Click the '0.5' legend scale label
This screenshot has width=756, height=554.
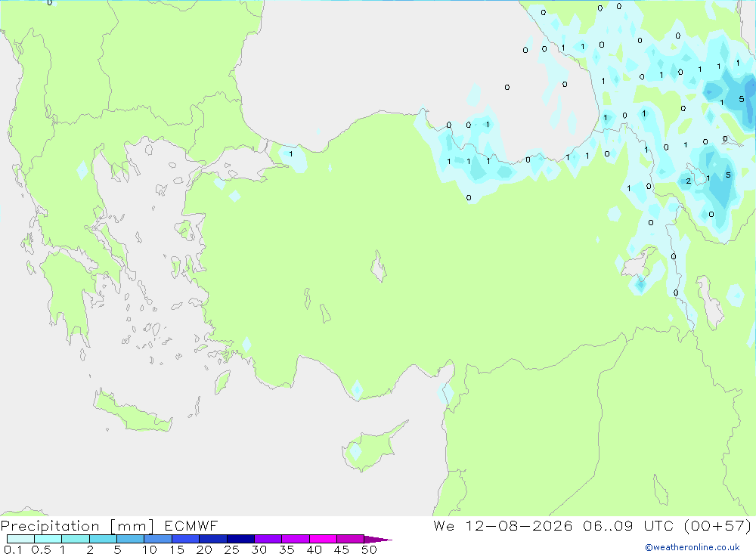41,549
